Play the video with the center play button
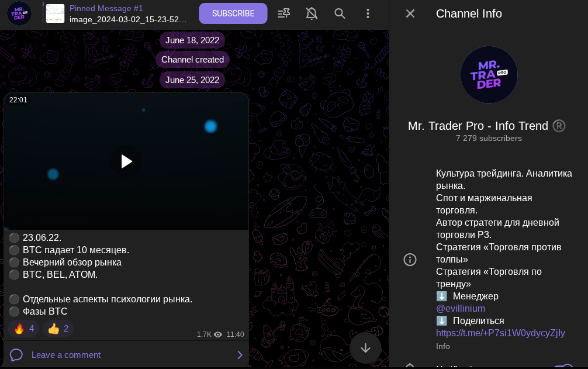Screen dimensions: 588x369 click(126, 161)
